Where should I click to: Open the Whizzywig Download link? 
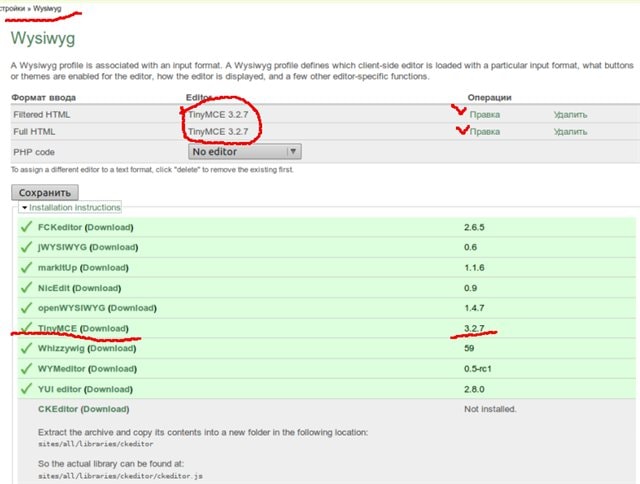point(112,349)
